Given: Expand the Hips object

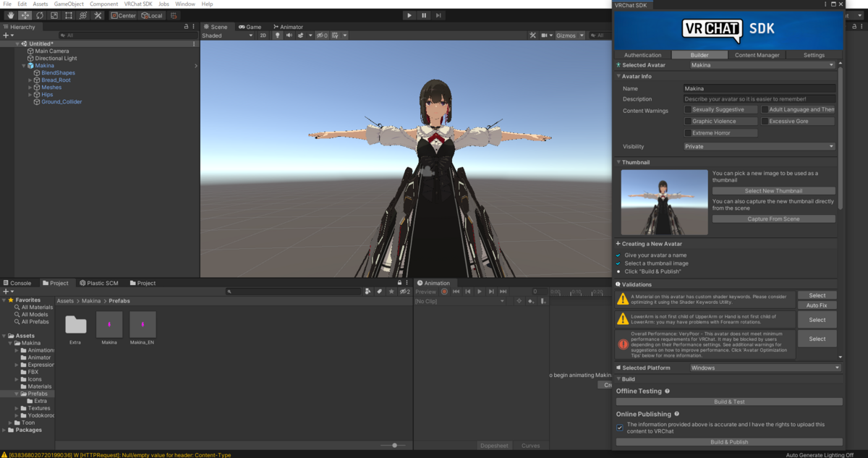Looking at the screenshot, I should (30, 95).
